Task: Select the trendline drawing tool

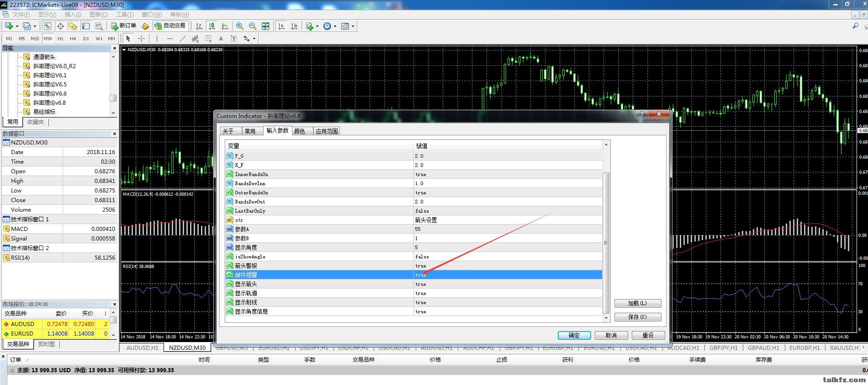Action: (x=182, y=38)
